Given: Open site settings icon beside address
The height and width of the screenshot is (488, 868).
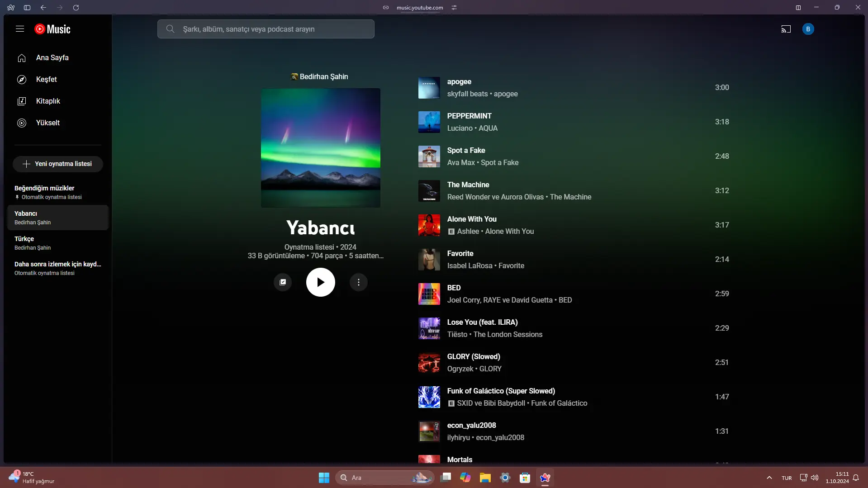Looking at the screenshot, I should pos(454,7).
